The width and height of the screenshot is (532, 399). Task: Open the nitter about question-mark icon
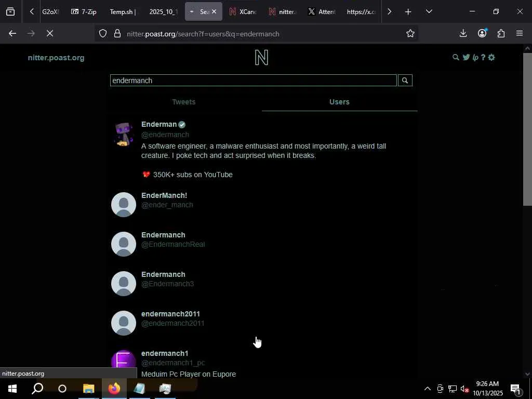(483, 57)
